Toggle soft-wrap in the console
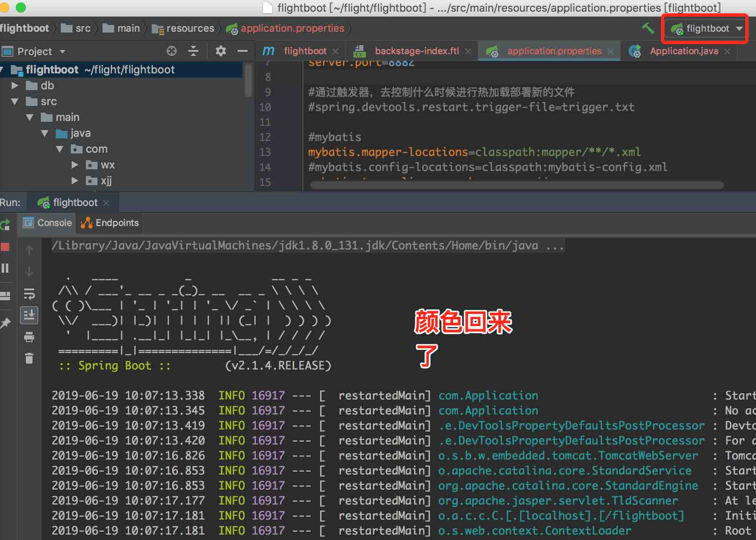Image resolution: width=756 pixels, height=540 pixels. pos(29,294)
